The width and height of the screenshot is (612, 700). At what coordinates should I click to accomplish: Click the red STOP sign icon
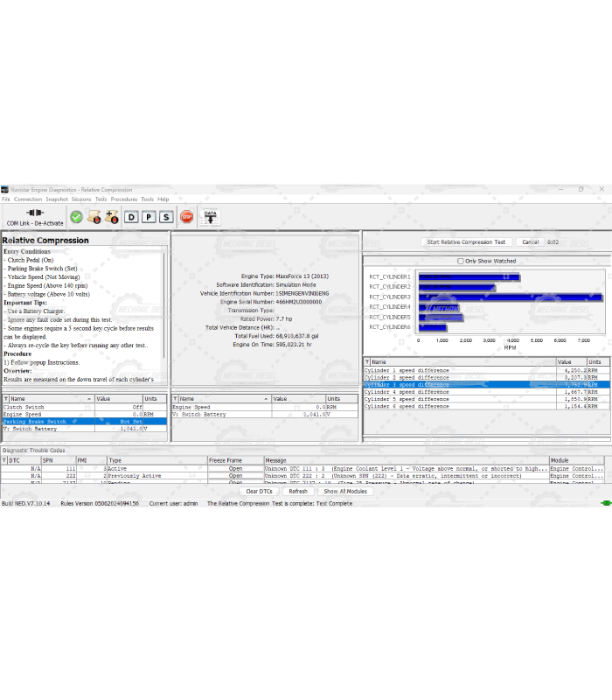point(187,217)
